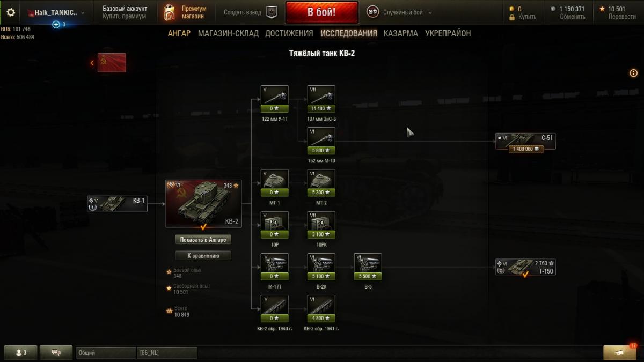Click the Общий chat input field

tap(106, 353)
